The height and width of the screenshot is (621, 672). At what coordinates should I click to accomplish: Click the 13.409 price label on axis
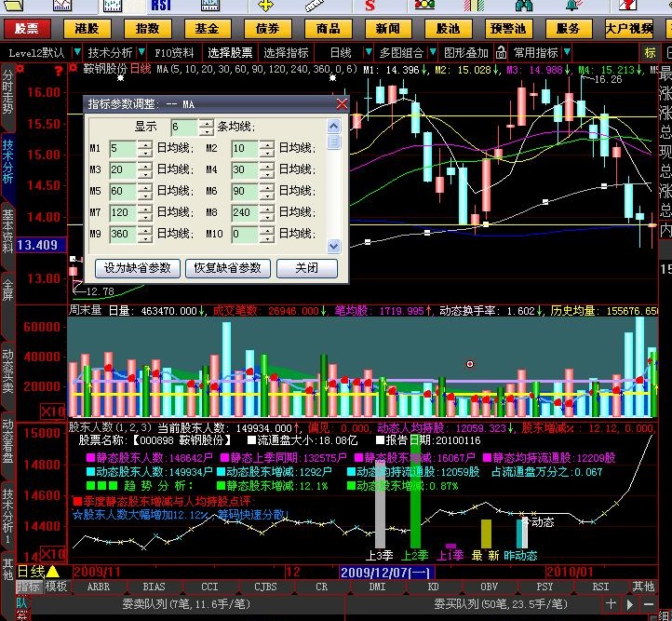41,245
